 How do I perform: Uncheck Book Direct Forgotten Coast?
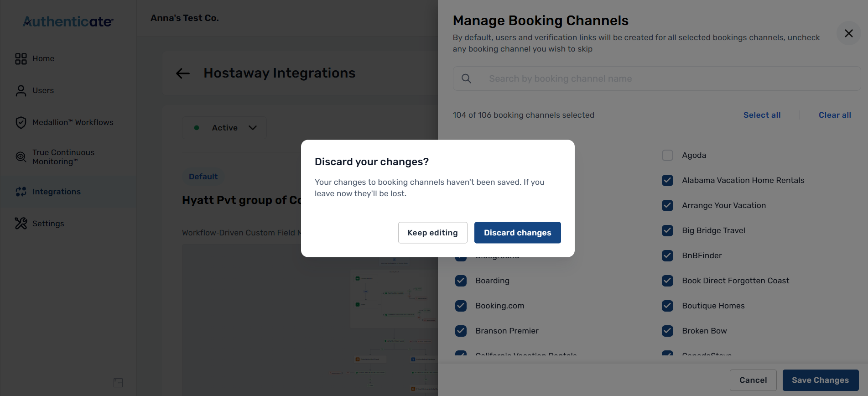[x=667, y=281]
